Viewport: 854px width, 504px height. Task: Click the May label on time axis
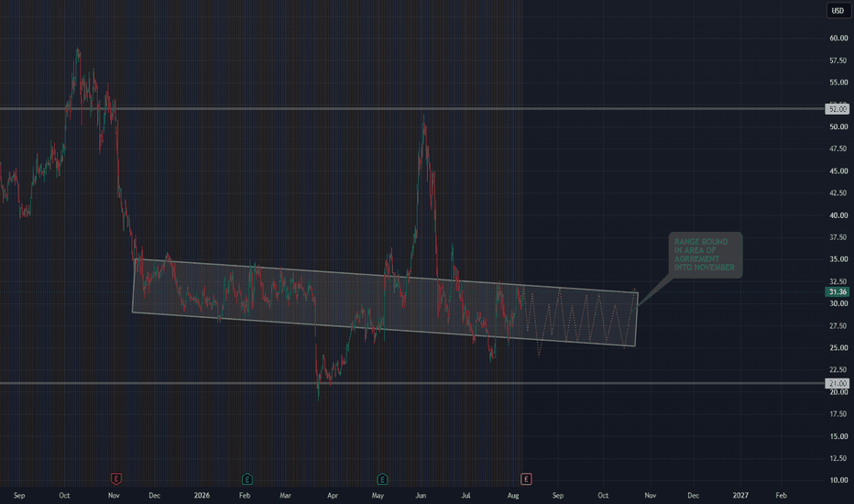click(x=378, y=495)
